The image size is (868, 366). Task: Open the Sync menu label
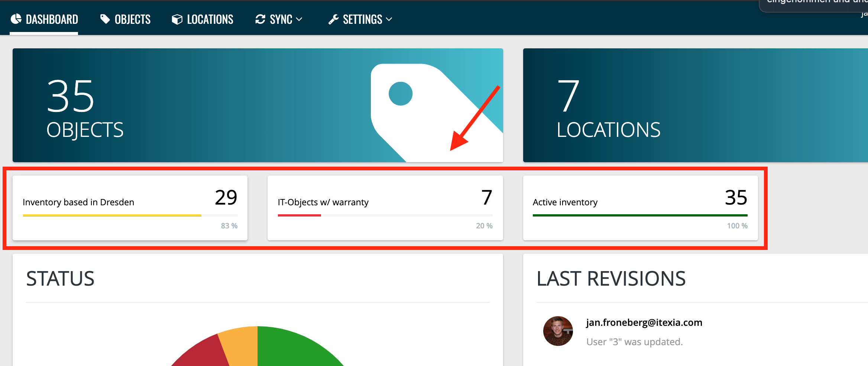281,19
